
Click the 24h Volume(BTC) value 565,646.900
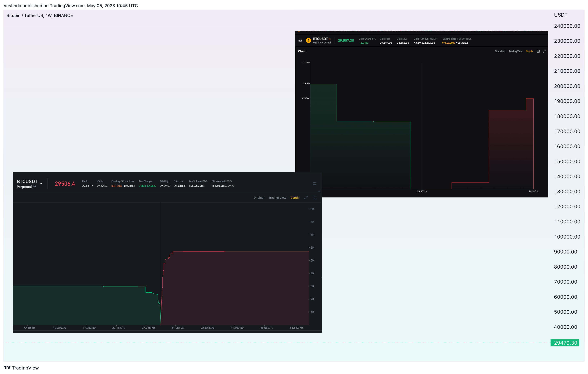(x=197, y=186)
